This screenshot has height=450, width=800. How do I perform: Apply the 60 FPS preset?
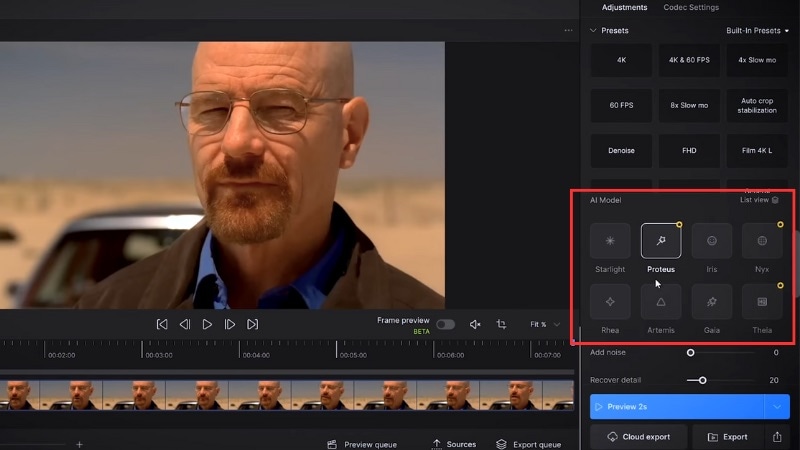621,105
